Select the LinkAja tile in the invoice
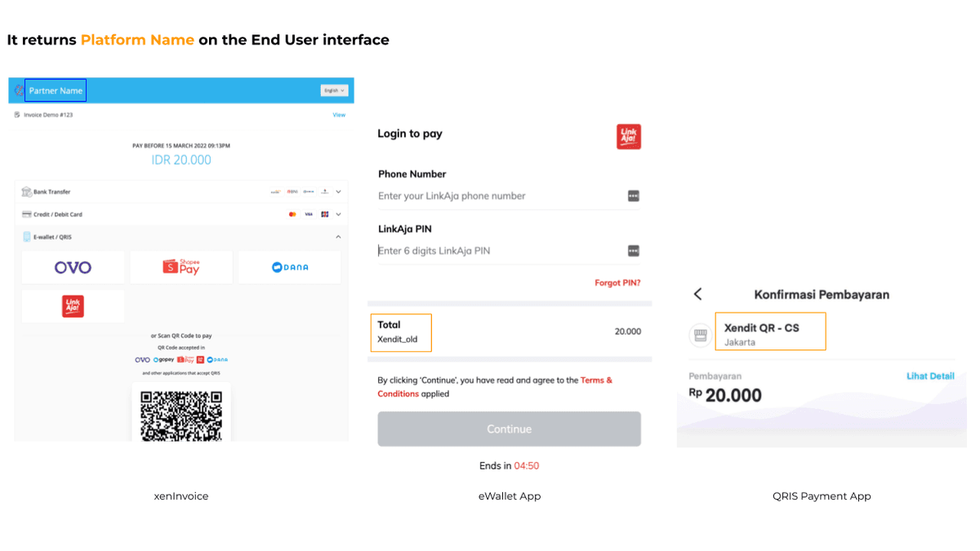 pos(73,306)
